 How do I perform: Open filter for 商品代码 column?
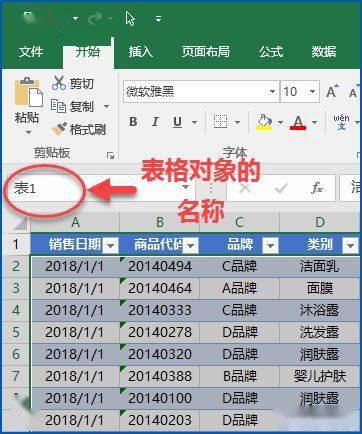pyautogui.click(x=191, y=246)
